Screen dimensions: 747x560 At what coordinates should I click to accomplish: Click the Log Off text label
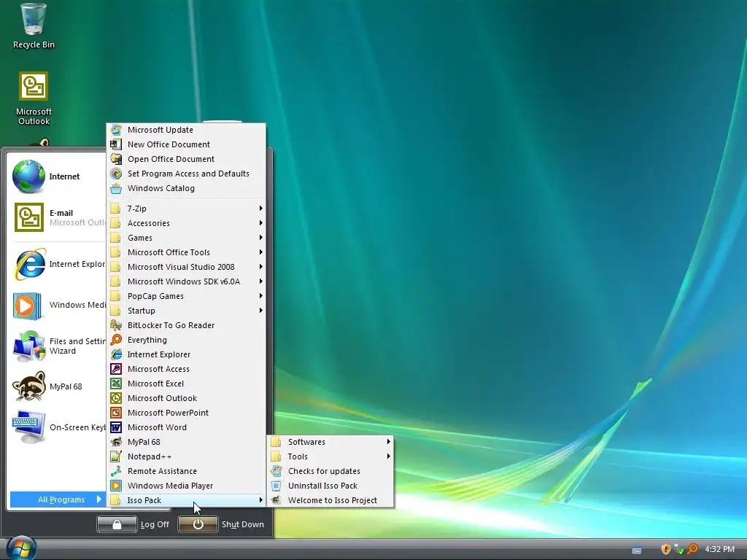(x=155, y=524)
